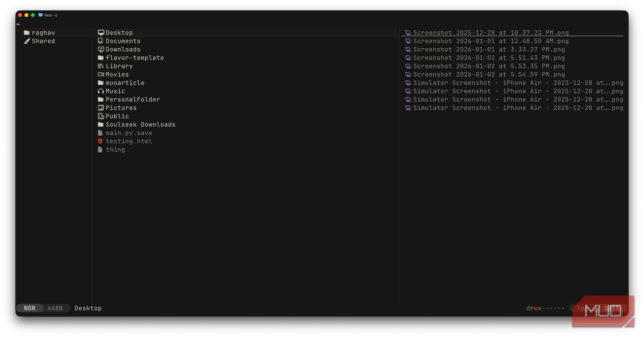The image size is (644, 337).
Task: Select the Music folder name
Action: [x=115, y=91]
